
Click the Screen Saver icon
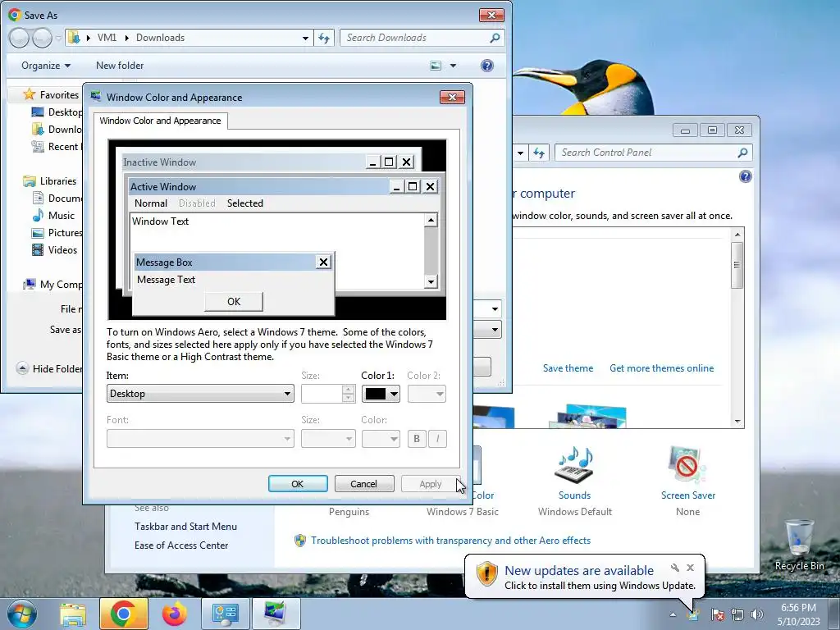688,465
